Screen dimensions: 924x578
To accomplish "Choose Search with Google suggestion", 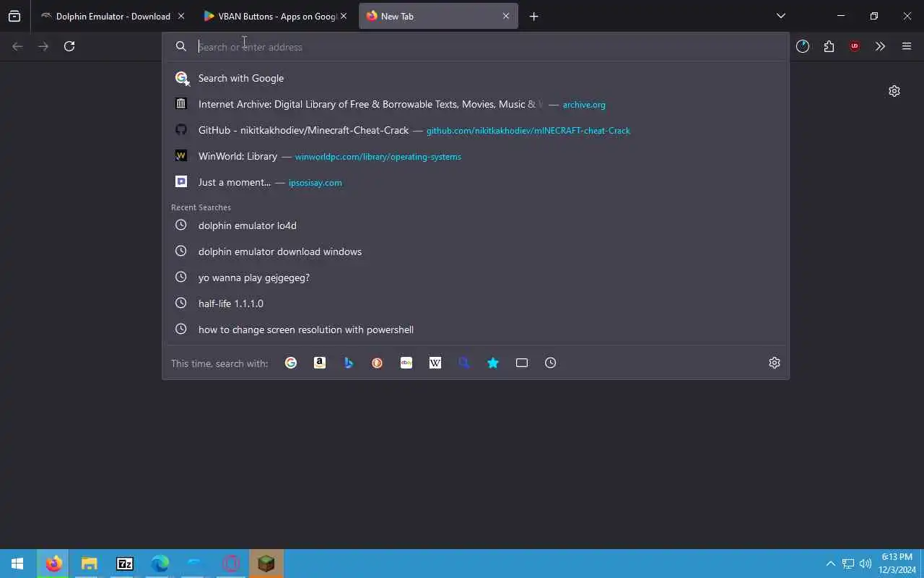I will click(x=476, y=78).
